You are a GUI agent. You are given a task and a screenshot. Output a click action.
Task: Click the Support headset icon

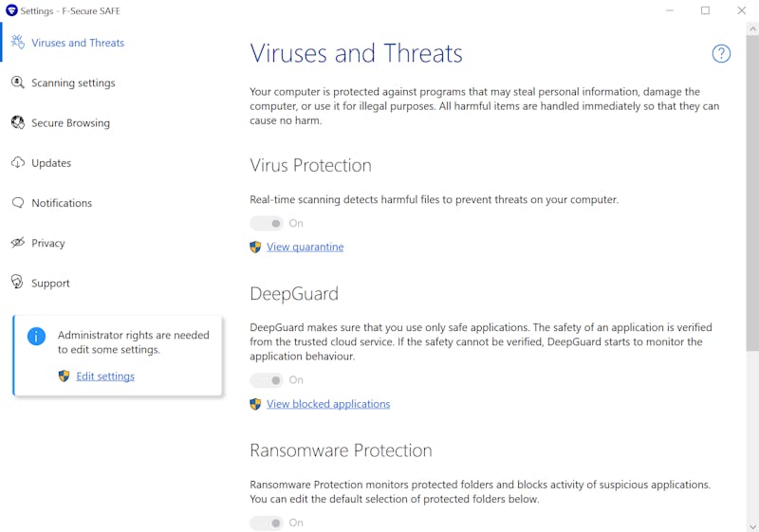[x=17, y=282]
